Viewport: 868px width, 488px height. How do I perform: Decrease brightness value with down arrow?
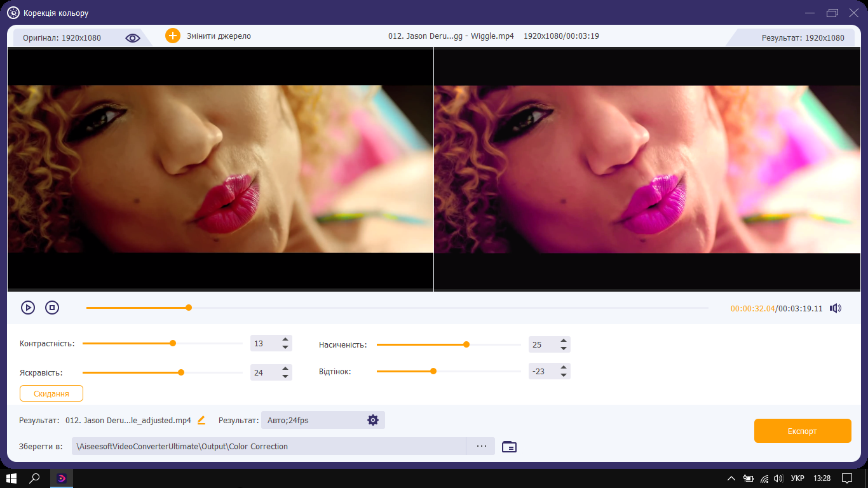click(285, 377)
